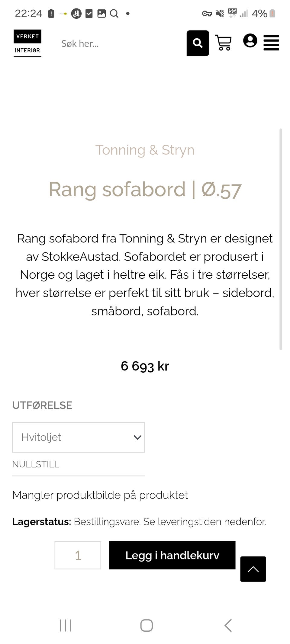Image resolution: width=290 pixels, height=644 pixels.
Task: Tap the 6 693 kr price
Action: pos(145,366)
